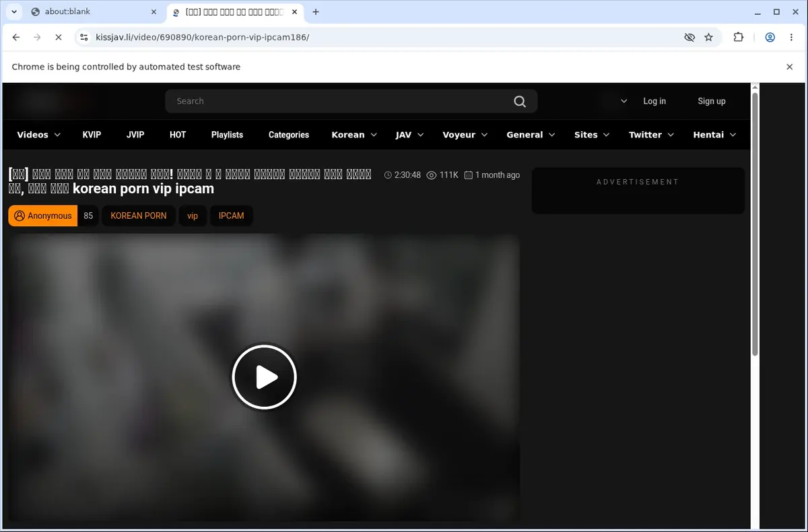Stop the page from loading
The height and width of the screenshot is (532, 808).
(59, 38)
